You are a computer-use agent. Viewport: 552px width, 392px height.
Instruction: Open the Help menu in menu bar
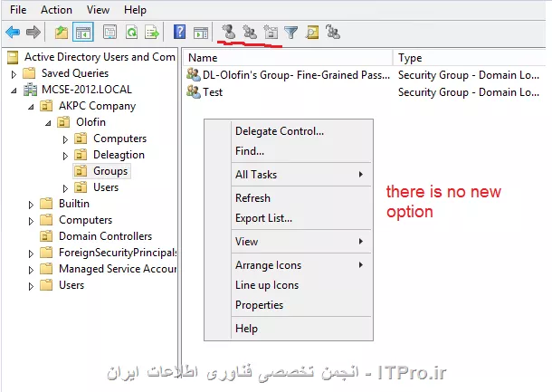pyautogui.click(x=135, y=10)
